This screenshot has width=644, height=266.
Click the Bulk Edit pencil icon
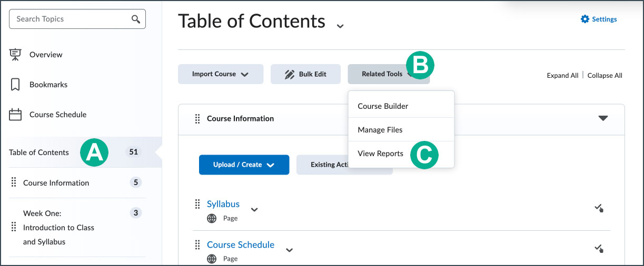[289, 75]
